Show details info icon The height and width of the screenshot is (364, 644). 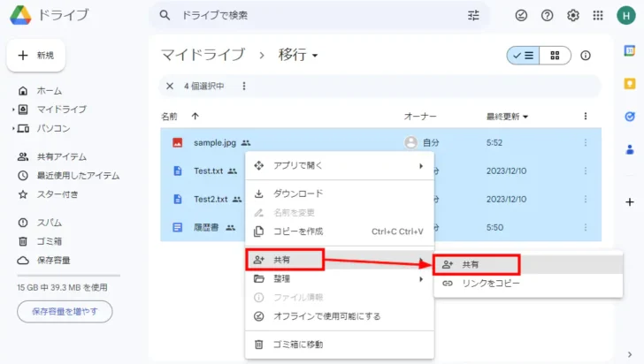pos(586,56)
